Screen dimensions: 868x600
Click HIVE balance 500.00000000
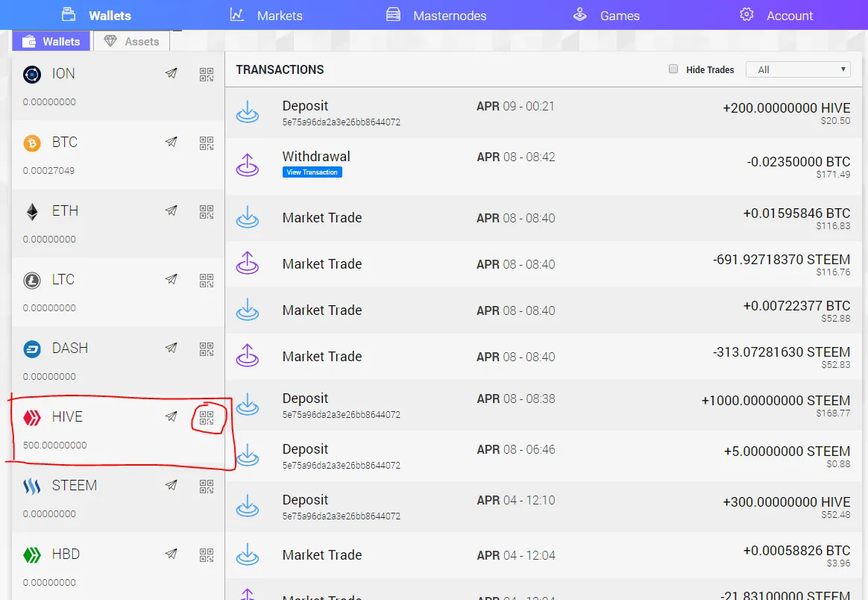(54, 445)
